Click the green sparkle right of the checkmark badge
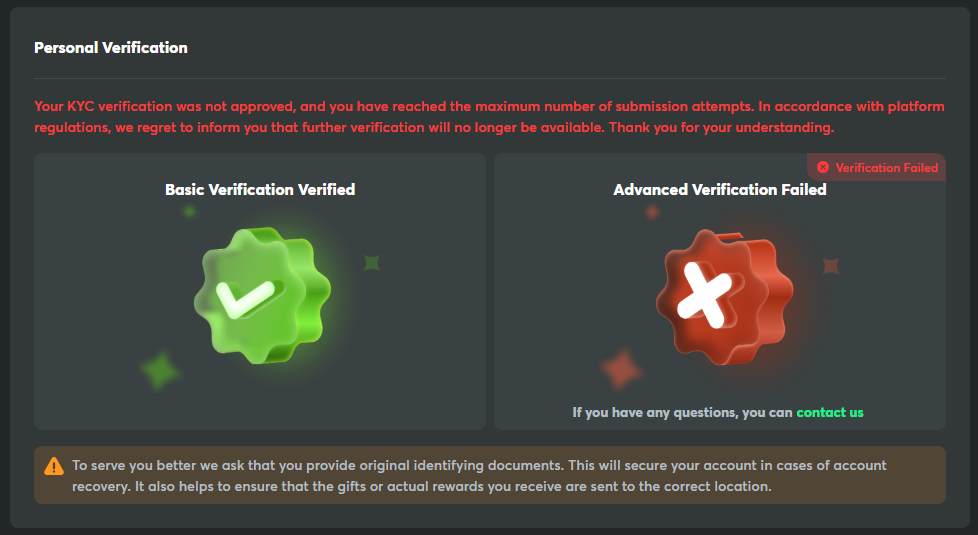 coord(372,263)
